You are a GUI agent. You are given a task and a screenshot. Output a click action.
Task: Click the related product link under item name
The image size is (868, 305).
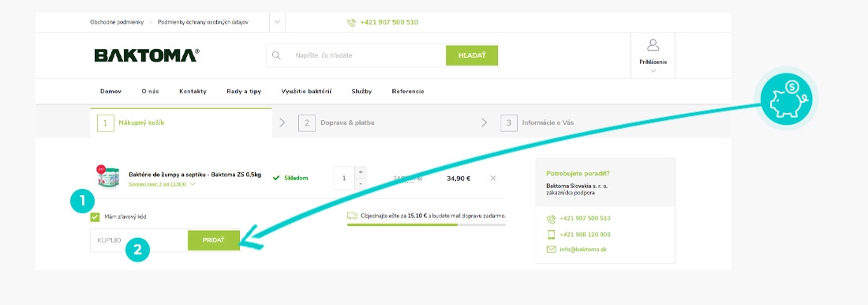pos(158,184)
